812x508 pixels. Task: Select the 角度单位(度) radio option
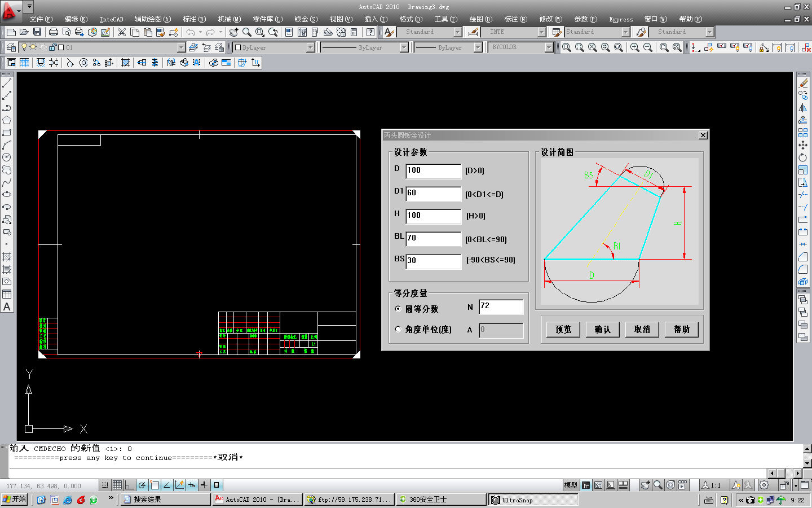tap(398, 329)
